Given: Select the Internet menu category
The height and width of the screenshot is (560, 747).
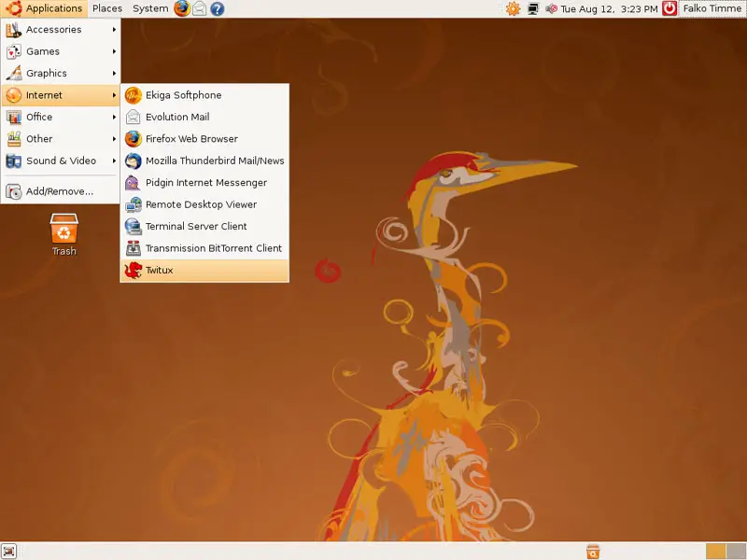Looking at the screenshot, I should coord(61,95).
